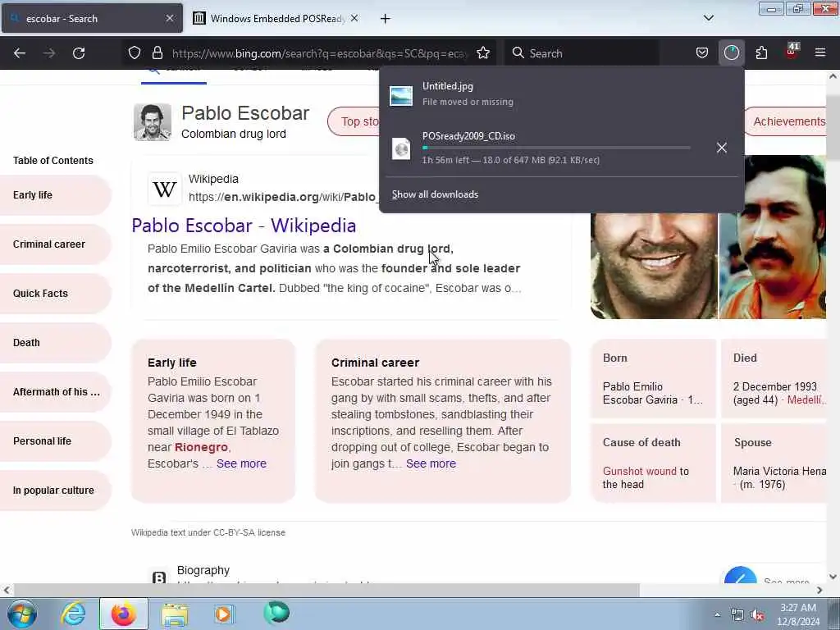Show hidden system tray icons arrow
840x630 pixels.
click(x=717, y=615)
